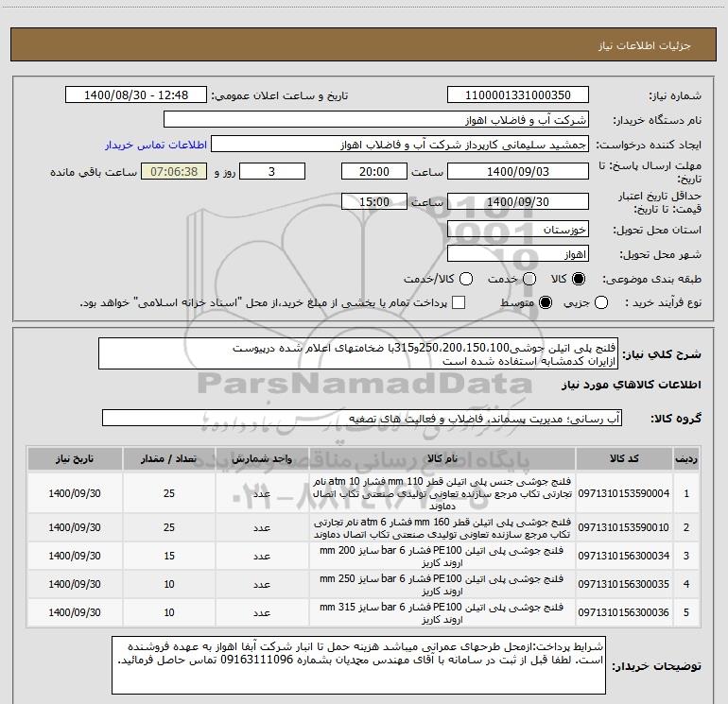
Task: Click the کد کالا column header
Action: coord(624,459)
